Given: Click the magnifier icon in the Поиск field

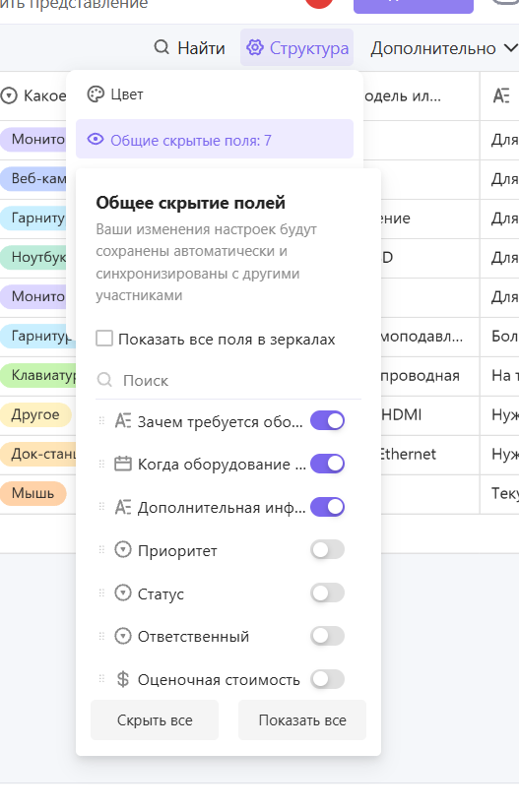Looking at the screenshot, I should pyautogui.click(x=104, y=380).
